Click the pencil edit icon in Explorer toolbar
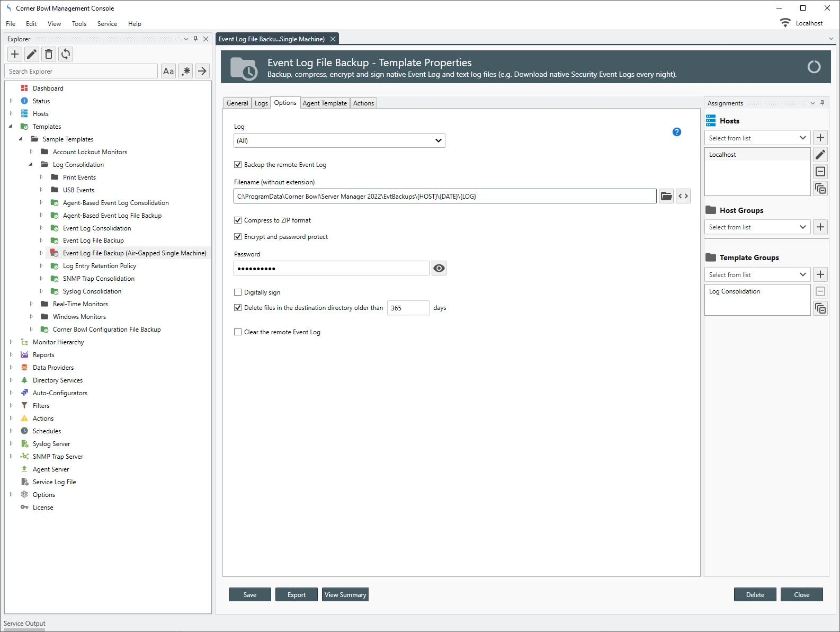The width and height of the screenshot is (840, 632). [32, 54]
